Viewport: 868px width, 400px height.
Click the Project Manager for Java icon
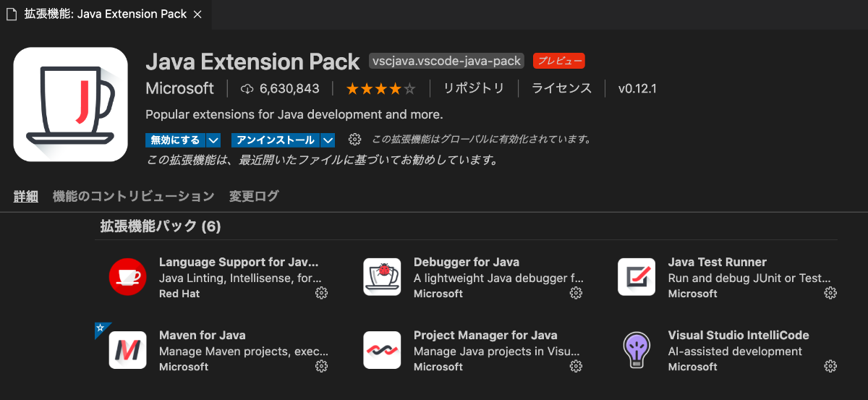tap(382, 350)
